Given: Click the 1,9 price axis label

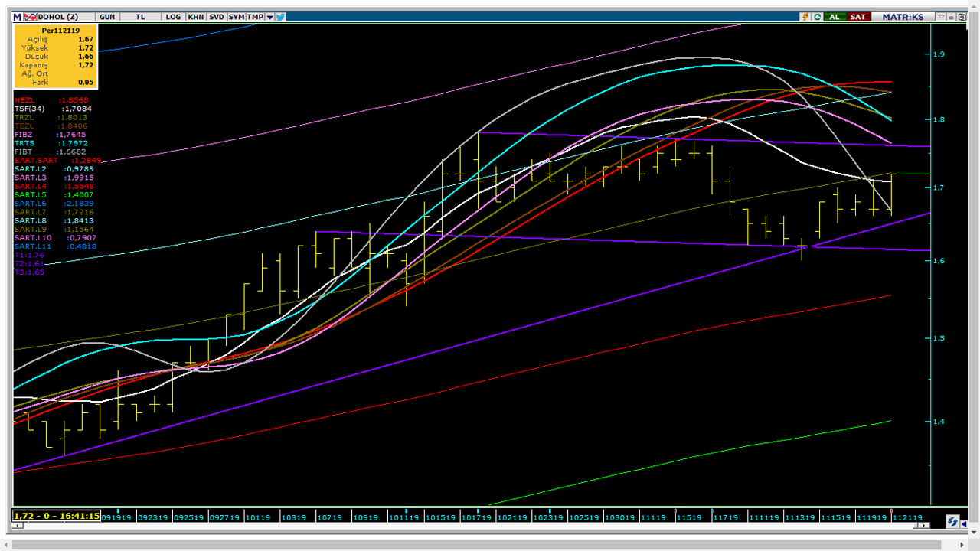Looking at the screenshot, I should pos(939,54).
